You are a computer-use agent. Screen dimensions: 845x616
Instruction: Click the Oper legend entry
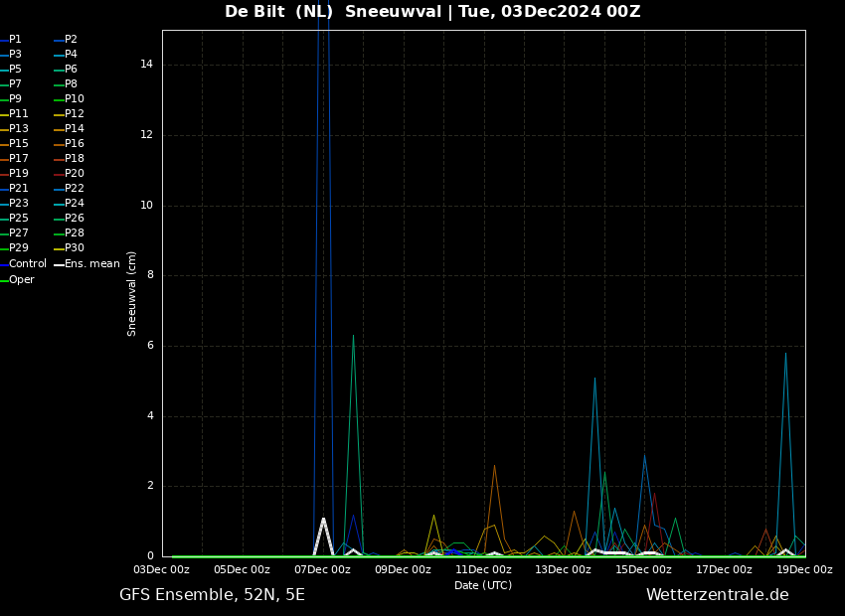click(x=17, y=279)
